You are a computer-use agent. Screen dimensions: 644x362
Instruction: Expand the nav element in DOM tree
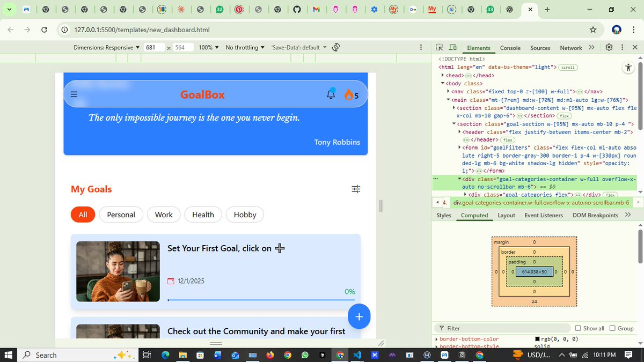[448, 92]
